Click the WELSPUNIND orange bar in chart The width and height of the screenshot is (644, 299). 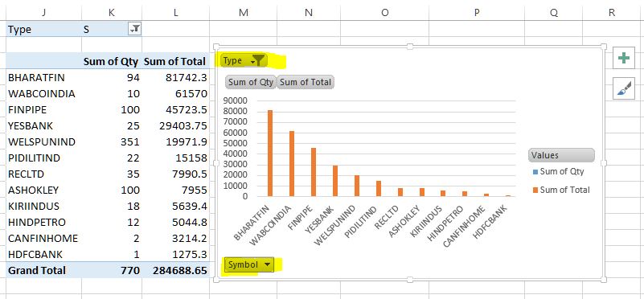click(x=357, y=186)
